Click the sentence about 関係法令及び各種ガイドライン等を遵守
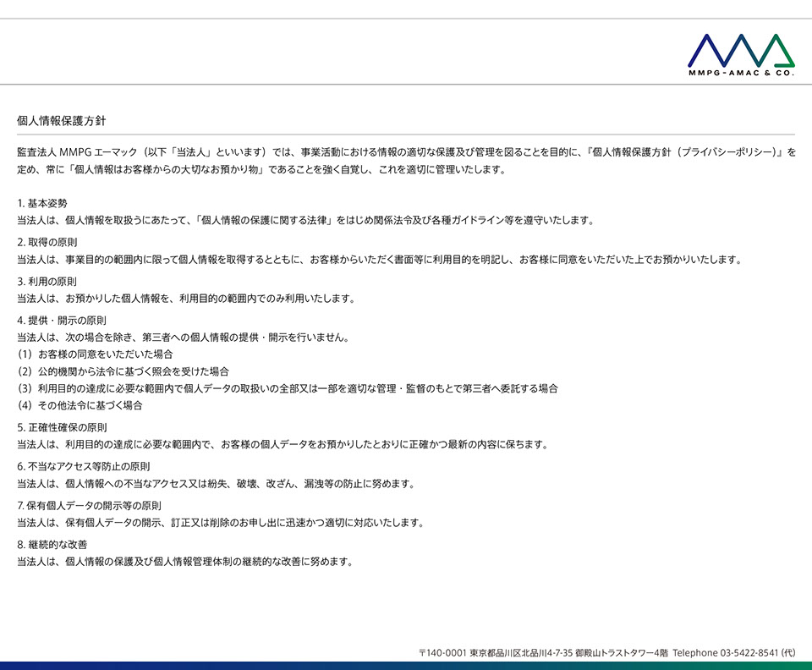812x670 pixels. pos(305,221)
